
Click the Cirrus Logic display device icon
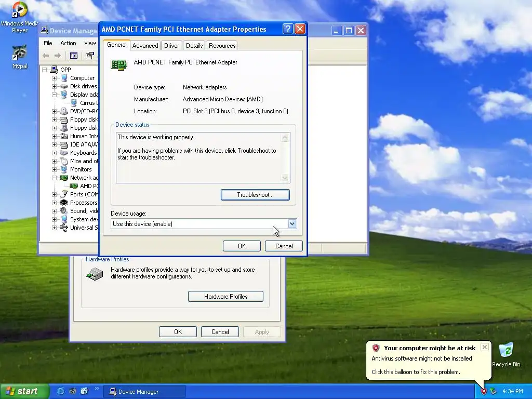(74, 103)
